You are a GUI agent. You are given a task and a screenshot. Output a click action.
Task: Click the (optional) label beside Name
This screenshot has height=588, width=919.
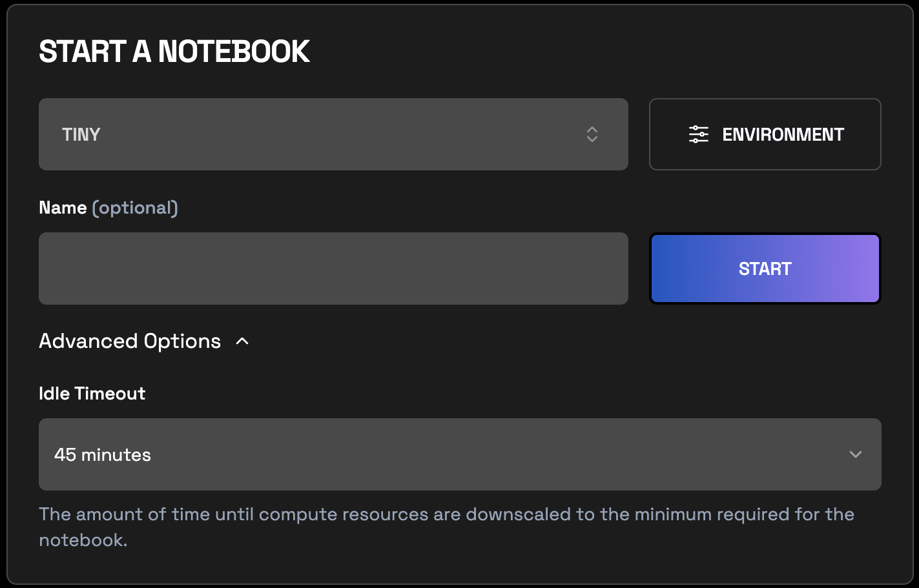[136, 207]
